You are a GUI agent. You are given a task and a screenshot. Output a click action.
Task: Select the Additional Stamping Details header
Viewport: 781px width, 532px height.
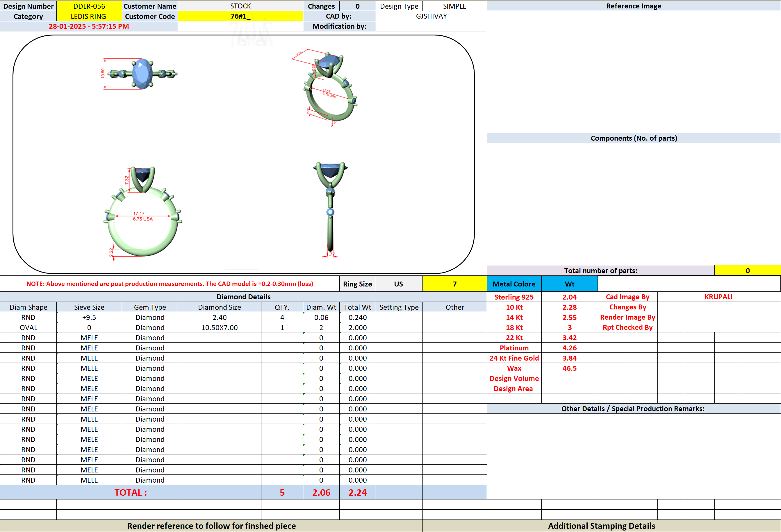point(602,526)
